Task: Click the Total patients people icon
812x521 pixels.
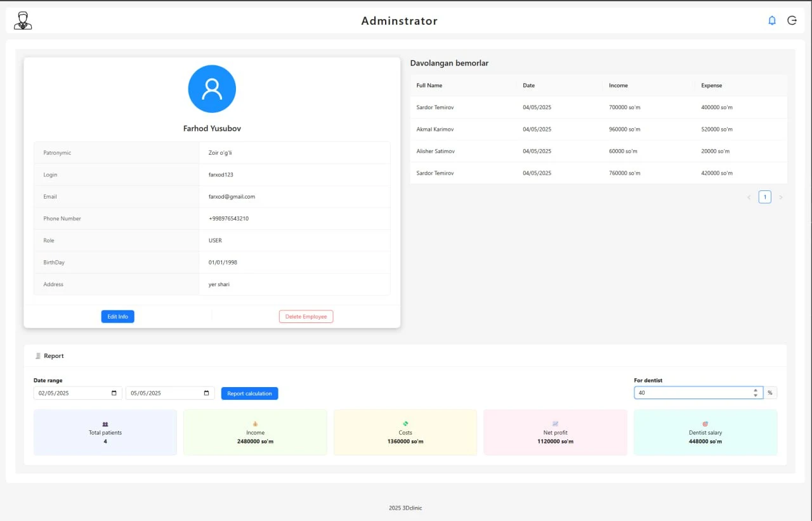Action: point(105,424)
